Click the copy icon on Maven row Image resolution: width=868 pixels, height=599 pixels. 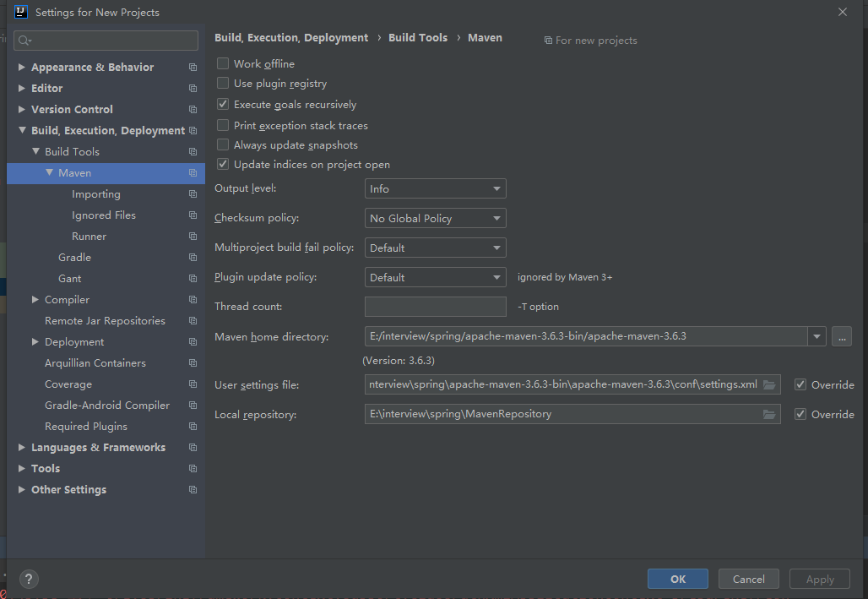[193, 173]
